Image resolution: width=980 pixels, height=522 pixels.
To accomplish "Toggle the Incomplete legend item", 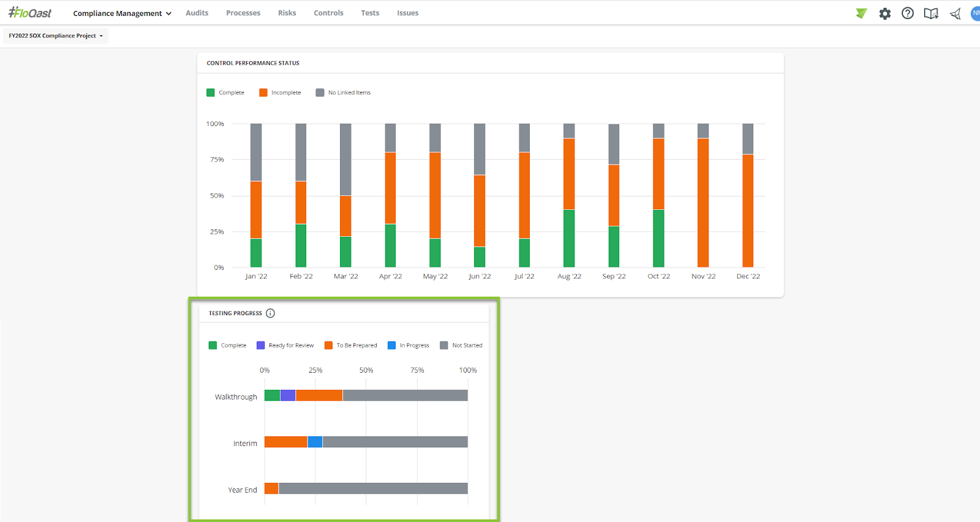I will tap(280, 93).
